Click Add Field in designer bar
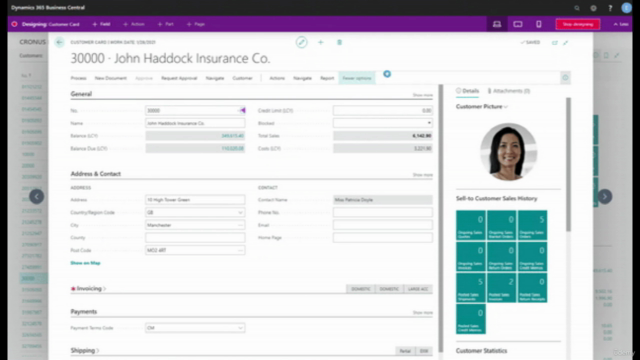 [101, 24]
